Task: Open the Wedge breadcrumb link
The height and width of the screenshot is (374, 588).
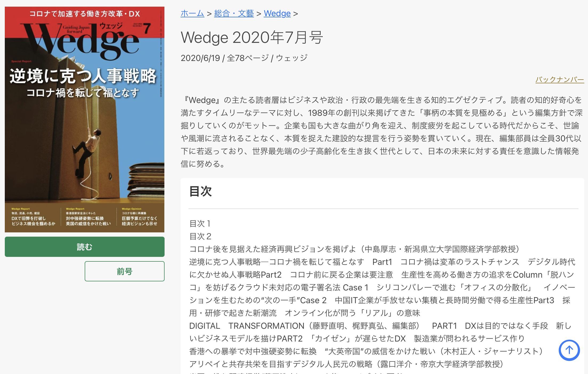Action: pos(277,13)
